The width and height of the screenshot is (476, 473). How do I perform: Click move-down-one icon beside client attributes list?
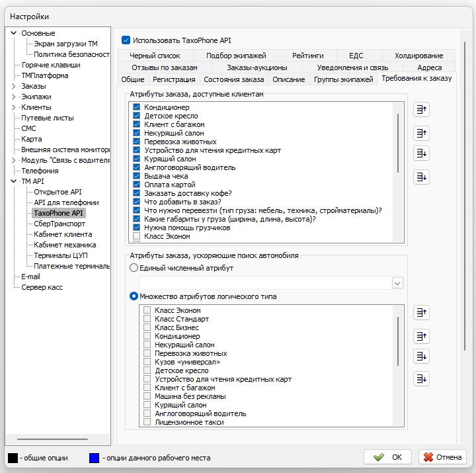click(421, 153)
